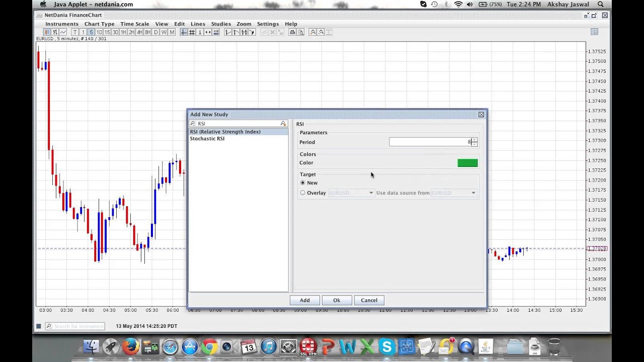Select the 8H time scale button
The height and width of the screenshot is (362, 644).
click(147, 32)
